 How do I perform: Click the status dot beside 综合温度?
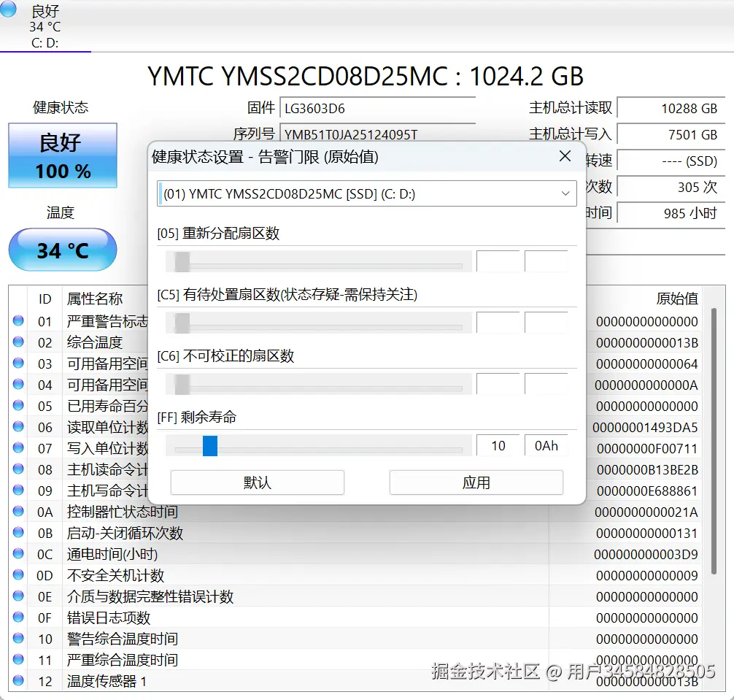[x=18, y=342]
